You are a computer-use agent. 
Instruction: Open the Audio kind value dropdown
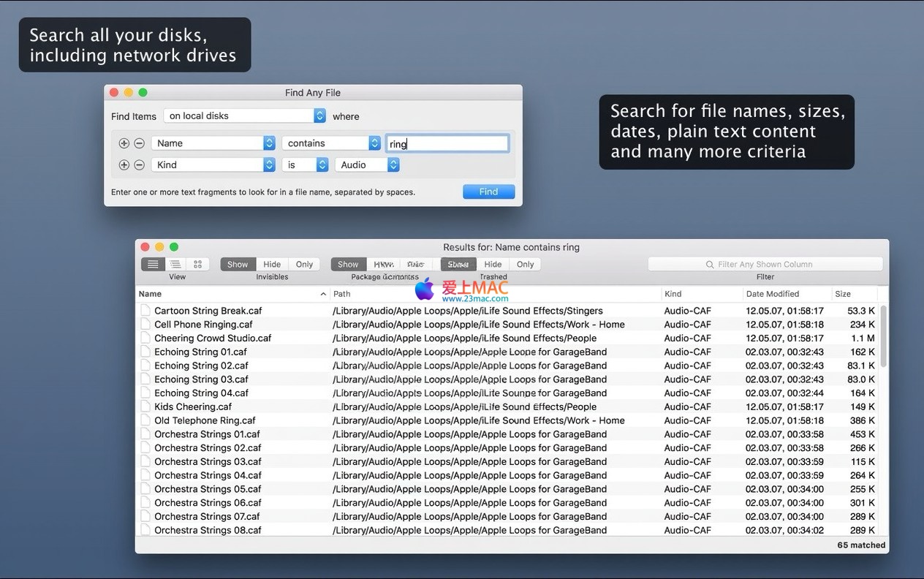click(367, 165)
